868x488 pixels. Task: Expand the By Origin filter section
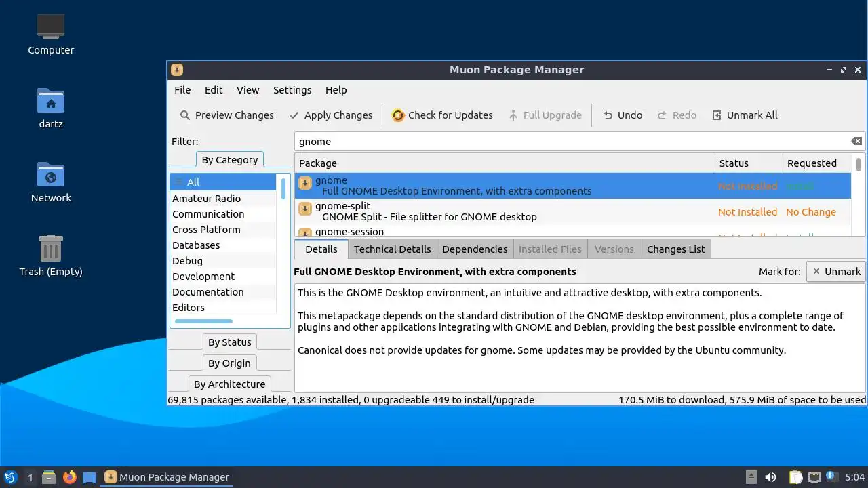click(230, 363)
